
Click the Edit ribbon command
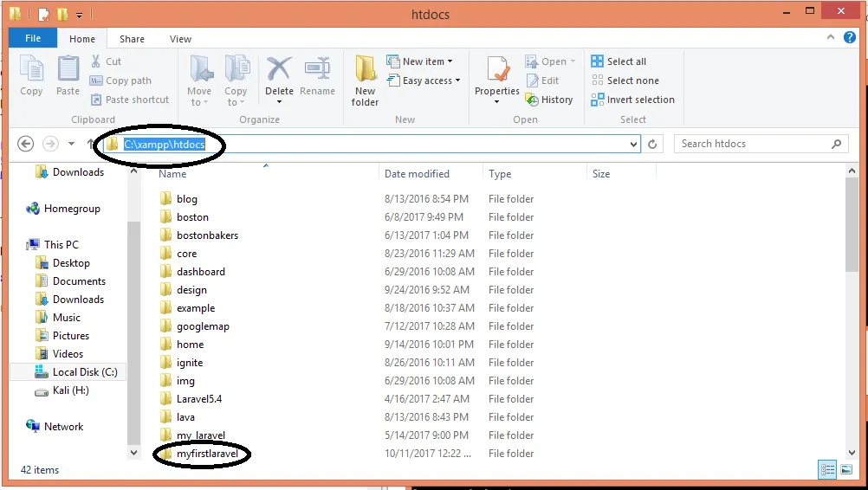click(542, 81)
